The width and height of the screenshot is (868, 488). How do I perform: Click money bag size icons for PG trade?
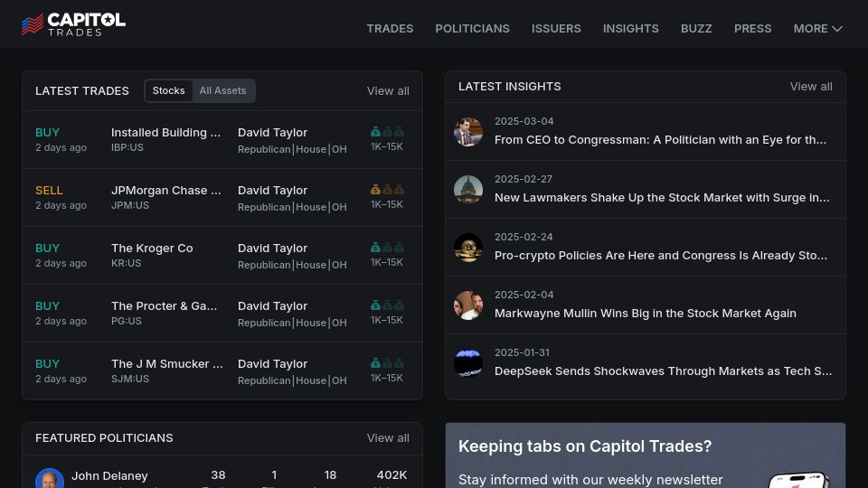[x=388, y=305]
